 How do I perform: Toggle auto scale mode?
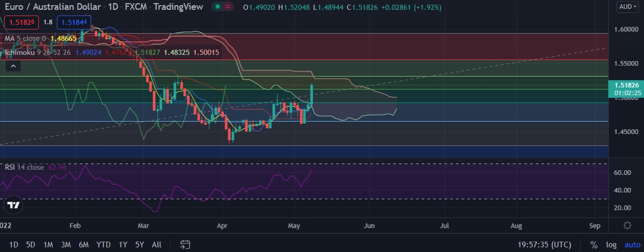633,245
